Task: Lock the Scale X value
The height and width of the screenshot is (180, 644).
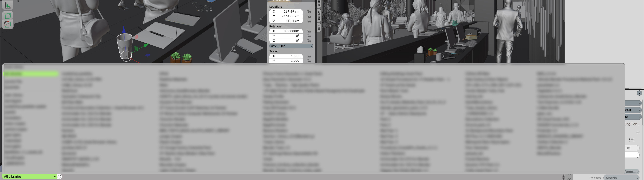Action: (x=309, y=56)
